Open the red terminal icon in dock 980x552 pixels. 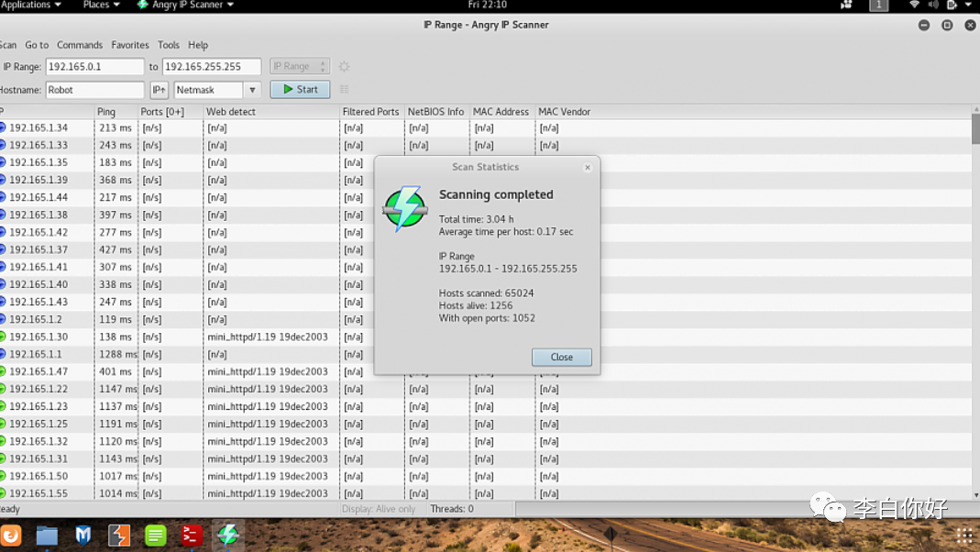coord(191,535)
